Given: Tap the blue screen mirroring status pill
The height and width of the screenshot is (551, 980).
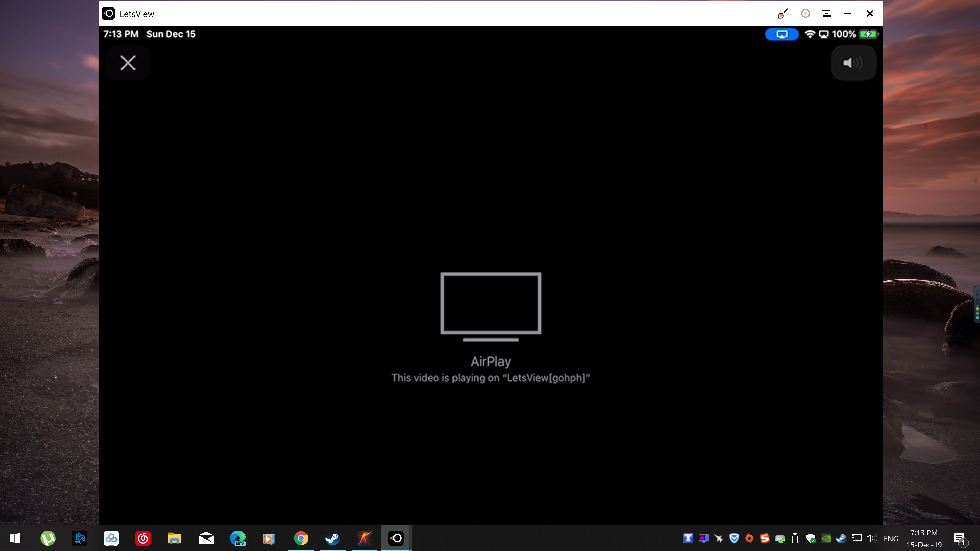Looking at the screenshot, I should (781, 34).
